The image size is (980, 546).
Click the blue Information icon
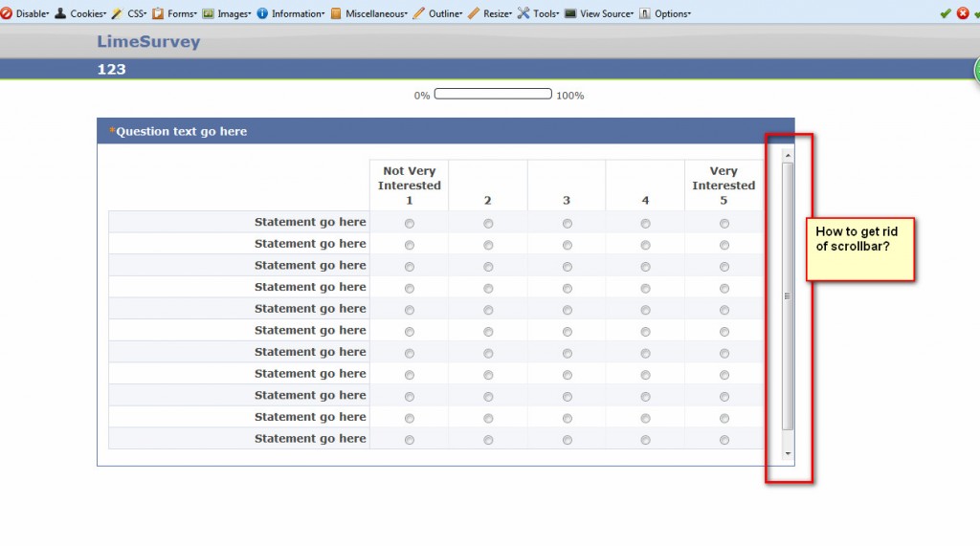[262, 13]
